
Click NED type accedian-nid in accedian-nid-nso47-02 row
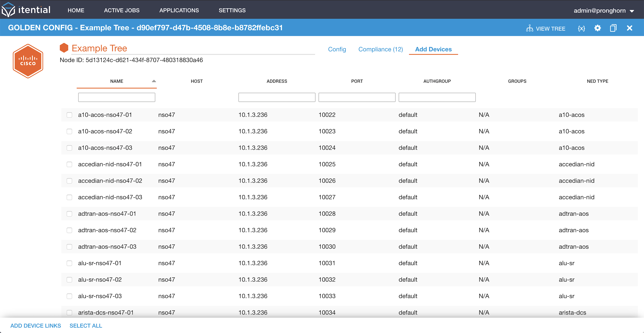tap(577, 181)
